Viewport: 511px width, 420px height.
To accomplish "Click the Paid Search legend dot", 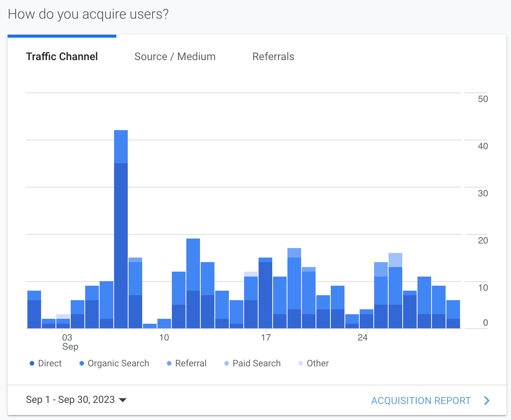I will (x=227, y=364).
